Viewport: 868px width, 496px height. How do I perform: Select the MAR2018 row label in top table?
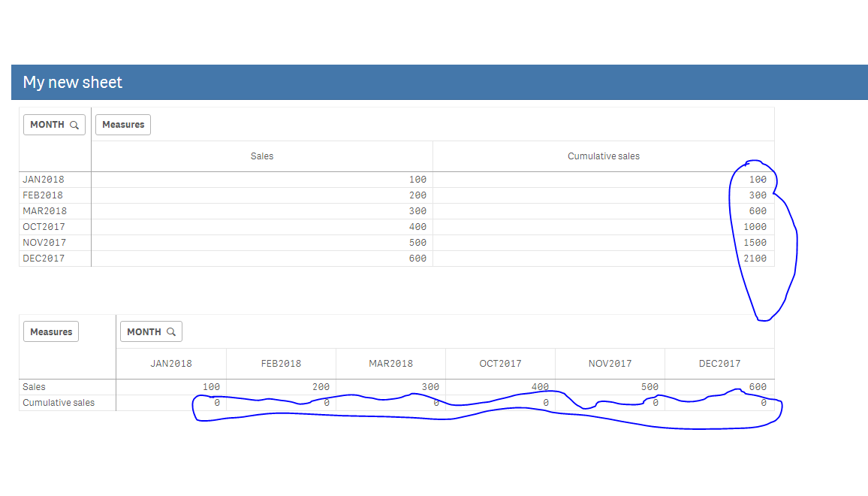[x=44, y=211]
